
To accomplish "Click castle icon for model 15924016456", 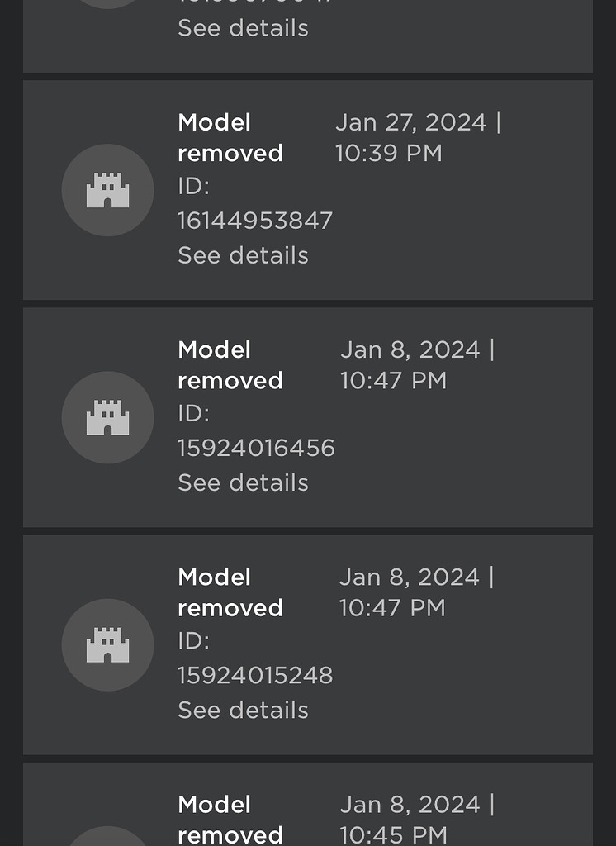I will [x=108, y=417].
